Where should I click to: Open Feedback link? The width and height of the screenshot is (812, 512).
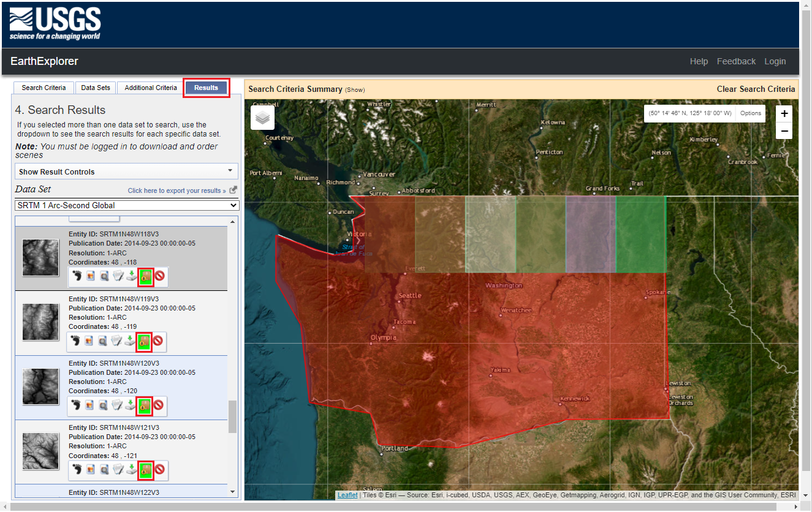tap(736, 61)
